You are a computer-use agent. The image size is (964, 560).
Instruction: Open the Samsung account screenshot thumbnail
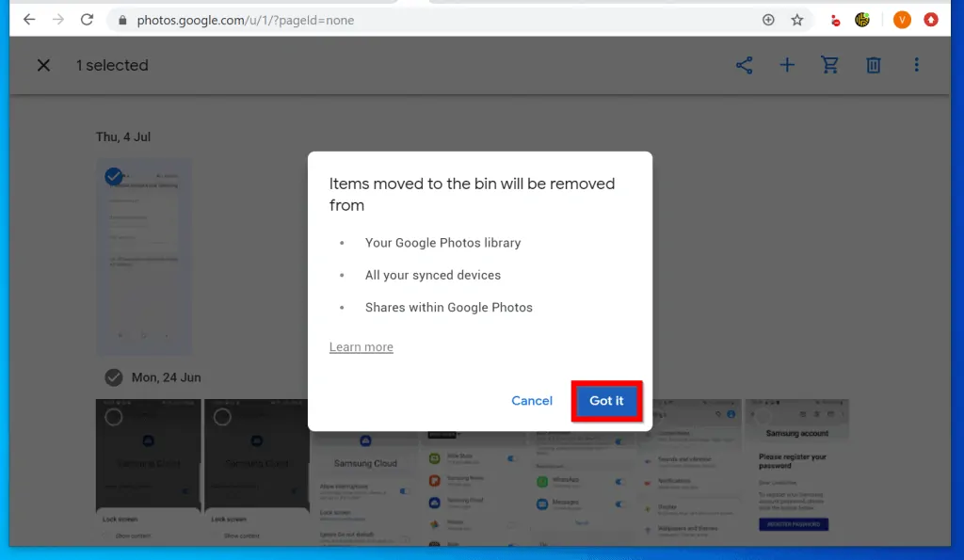coord(796,471)
